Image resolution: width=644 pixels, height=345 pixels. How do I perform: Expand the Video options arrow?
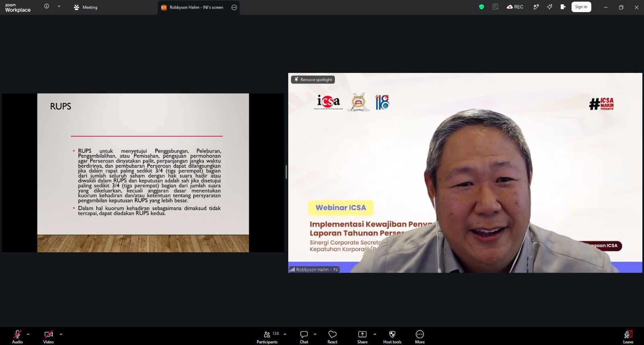pyautogui.click(x=61, y=334)
